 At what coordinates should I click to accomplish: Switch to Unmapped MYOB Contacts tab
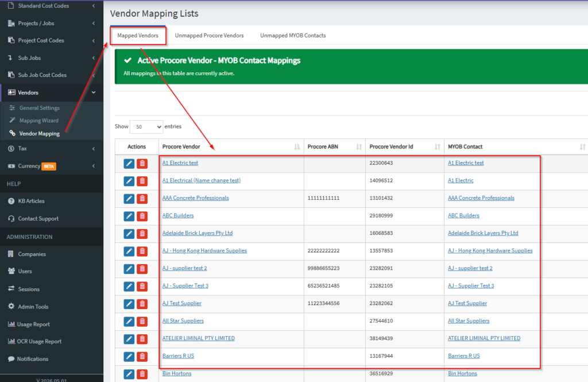(x=293, y=36)
